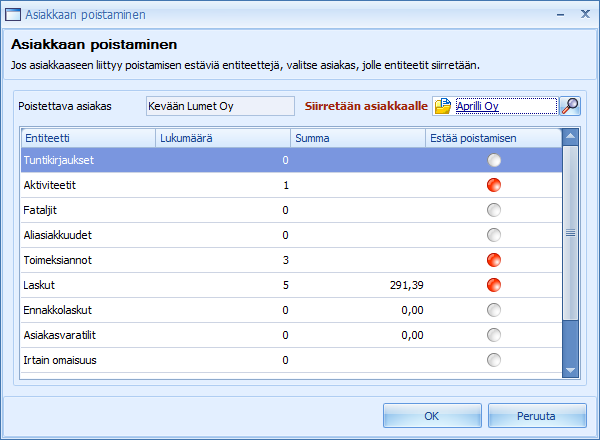Click the Laskut count value 5

[x=285, y=285]
